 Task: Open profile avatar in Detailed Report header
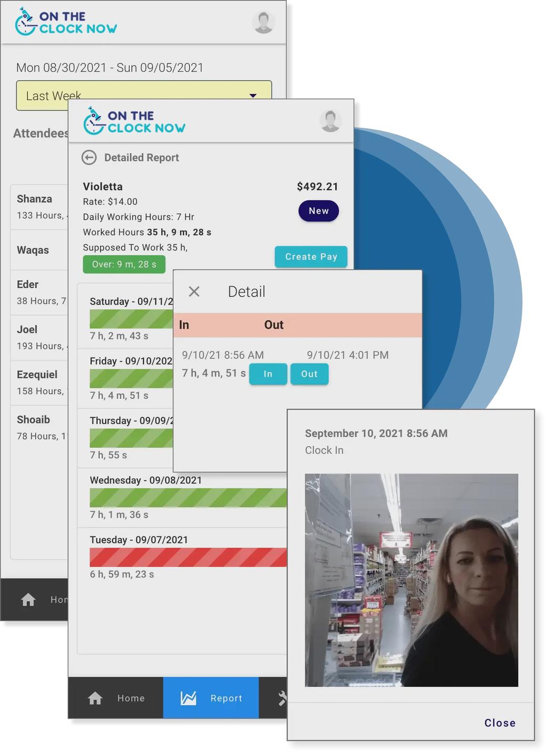(330, 121)
